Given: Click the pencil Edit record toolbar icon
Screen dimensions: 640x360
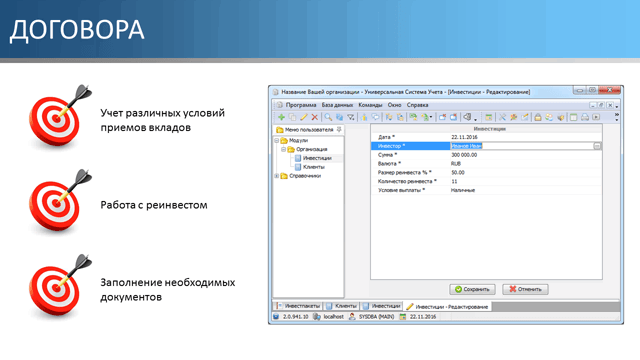Looking at the screenshot, I should pos(303,117).
